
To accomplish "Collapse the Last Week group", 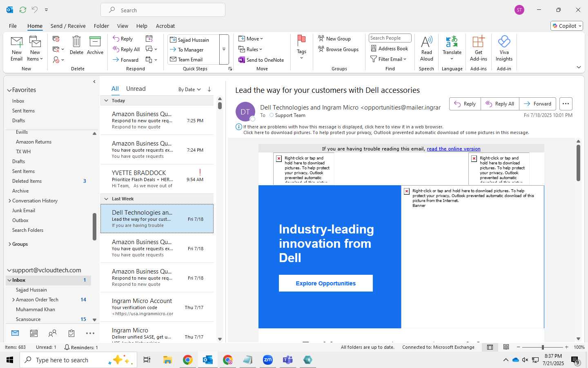I will (106, 199).
